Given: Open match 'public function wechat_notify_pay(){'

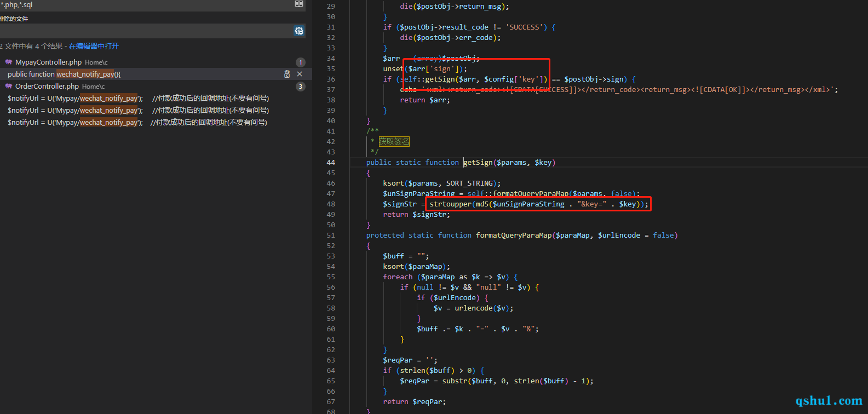Looking at the screenshot, I should (x=64, y=74).
